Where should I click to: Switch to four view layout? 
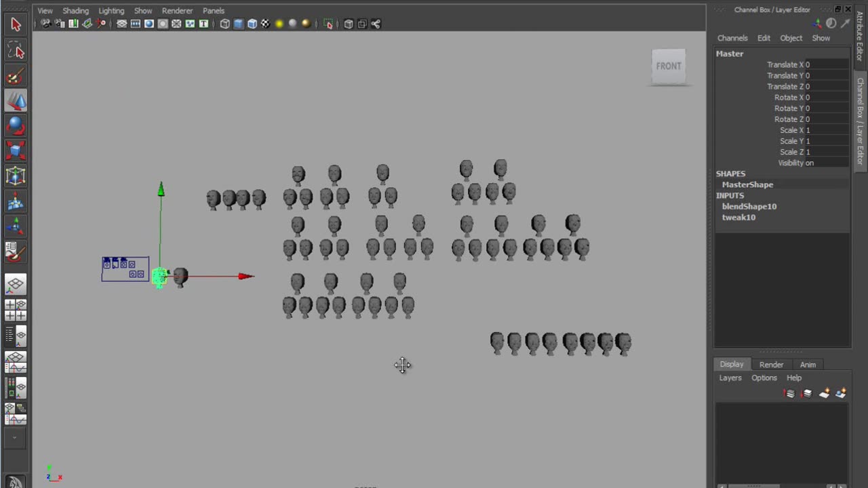pyautogui.click(x=16, y=310)
